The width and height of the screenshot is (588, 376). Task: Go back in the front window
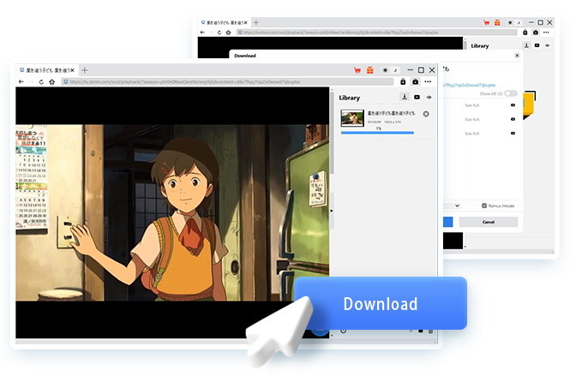pos(21,81)
